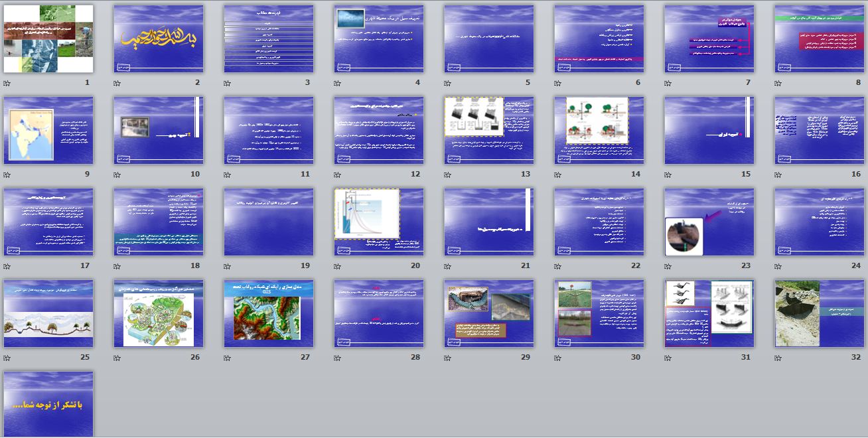Select slide 25 with landscape cross-section
Screen dimensions: 868x438
click(x=48, y=314)
